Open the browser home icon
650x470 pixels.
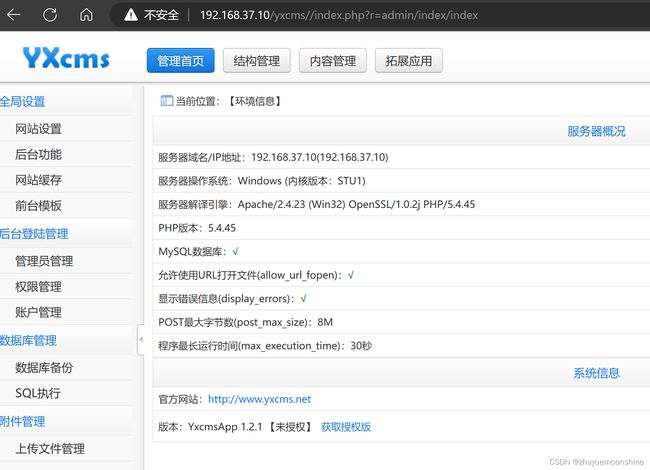tap(86, 15)
